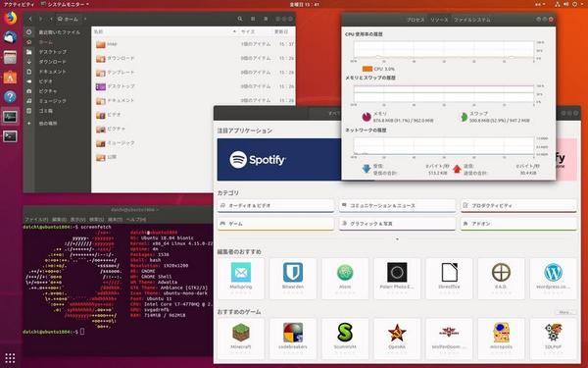Open the ゲーム category
Viewport: 588px width, 368px height.
(275, 224)
